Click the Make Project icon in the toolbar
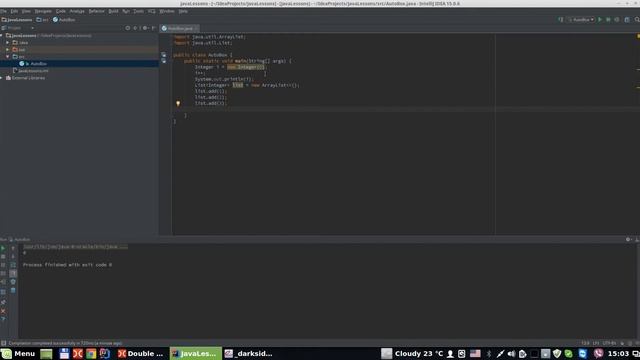 [560, 20]
